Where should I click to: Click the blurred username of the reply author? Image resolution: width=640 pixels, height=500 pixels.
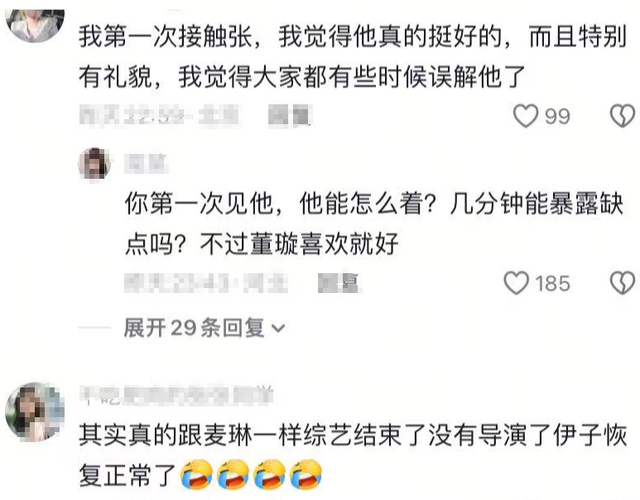pyautogui.click(x=146, y=164)
